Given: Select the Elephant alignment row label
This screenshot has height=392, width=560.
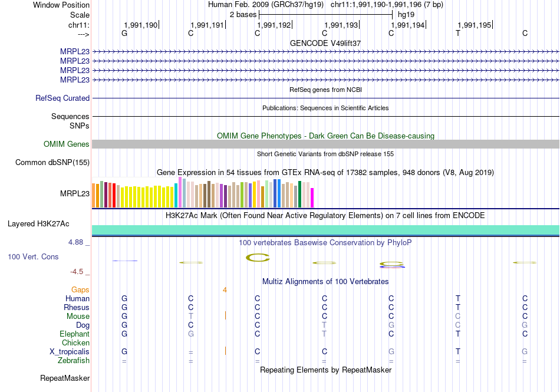Looking at the screenshot, I should [74, 334].
